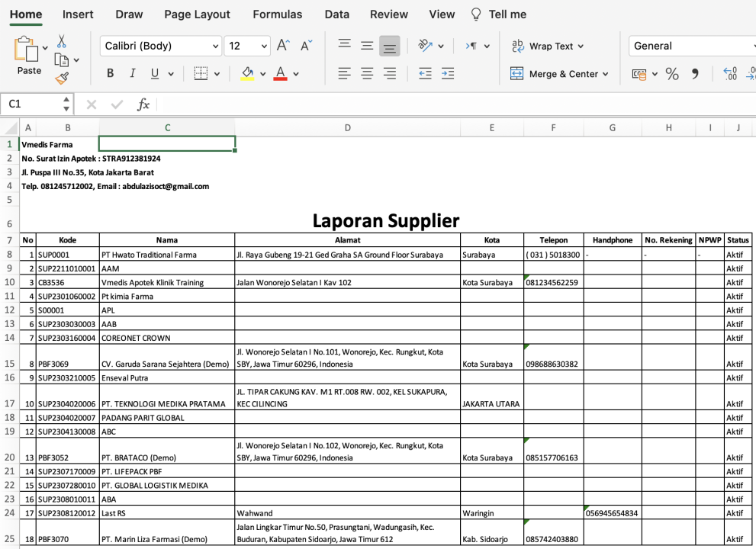The height and width of the screenshot is (549, 756).
Task: Expand the Merge & Center dropdown arrow
Action: 605,74
